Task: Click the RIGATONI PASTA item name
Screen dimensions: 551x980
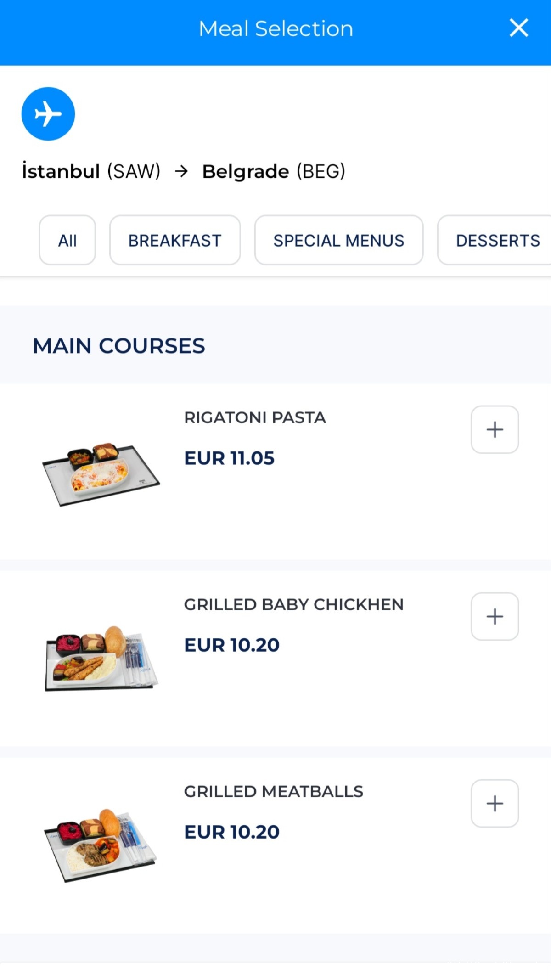Action: pos(255,417)
